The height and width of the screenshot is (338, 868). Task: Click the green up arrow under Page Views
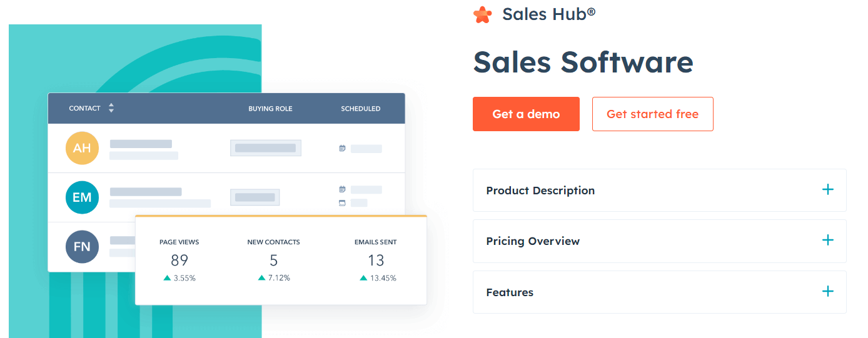167,278
